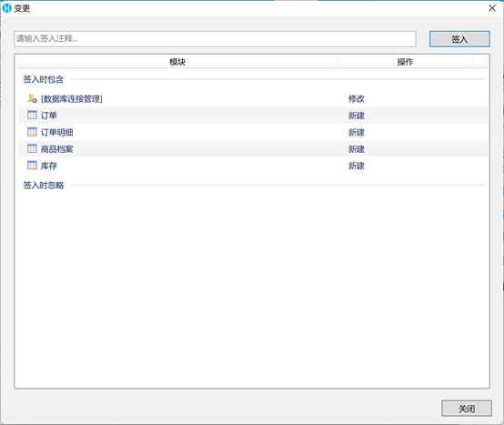Viewport: 504px width, 425px height.
Task: Click the table icon beside 订单明细
Action: 32,132
